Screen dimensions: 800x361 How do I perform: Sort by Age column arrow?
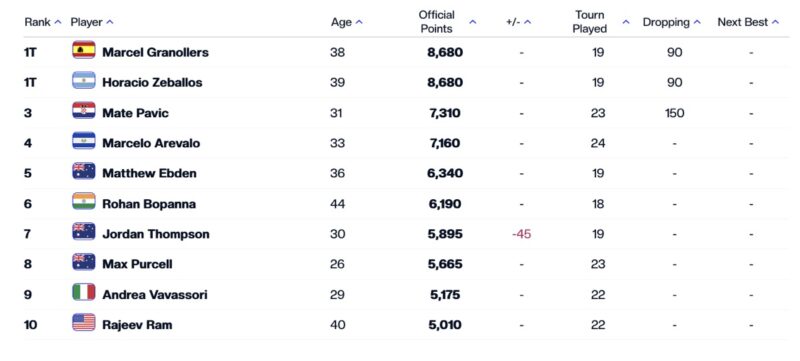click(359, 22)
